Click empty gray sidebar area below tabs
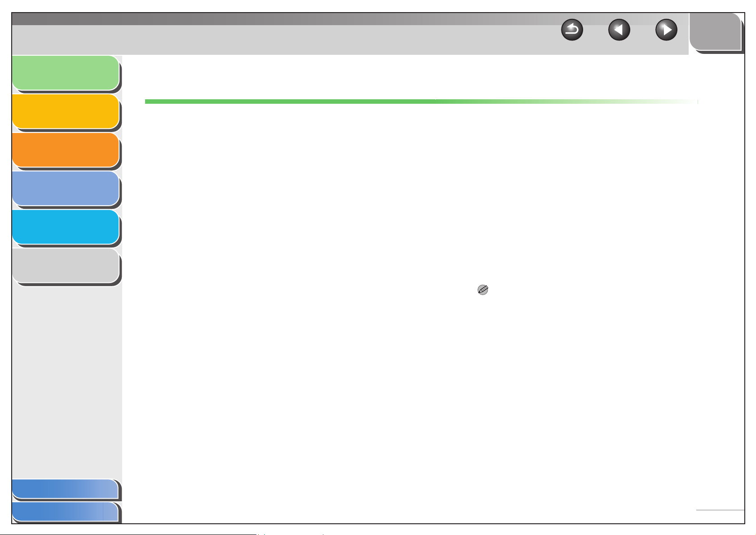Screen dimensions: 756x535 coord(66,382)
